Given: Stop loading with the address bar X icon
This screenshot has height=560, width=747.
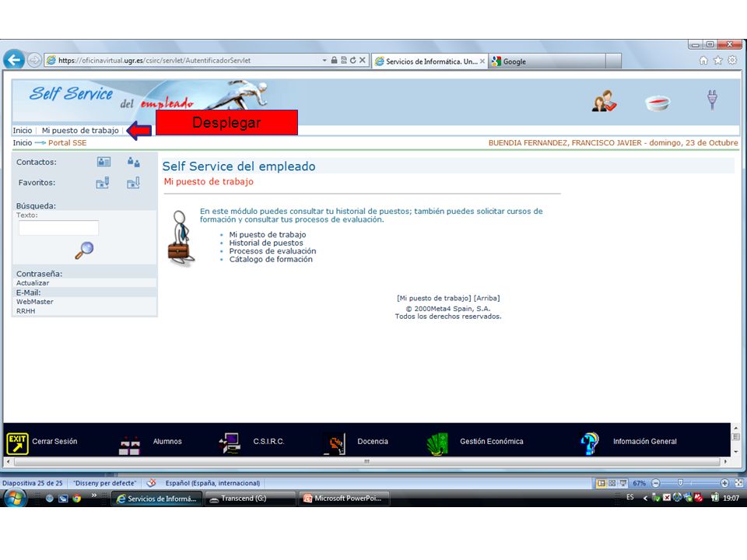Looking at the screenshot, I should tap(363, 60).
